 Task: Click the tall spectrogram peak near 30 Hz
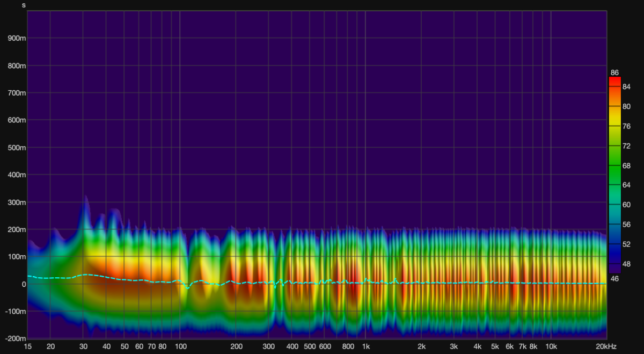click(x=85, y=201)
